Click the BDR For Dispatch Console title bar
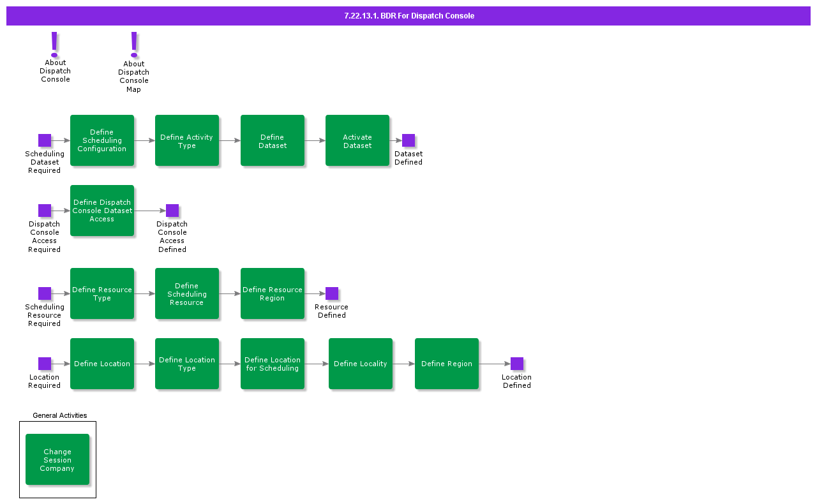The width and height of the screenshot is (817, 504). click(x=408, y=16)
